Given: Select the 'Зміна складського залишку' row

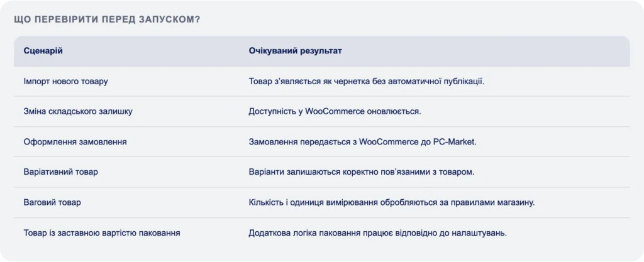Looking at the screenshot, I should [321, 112].
